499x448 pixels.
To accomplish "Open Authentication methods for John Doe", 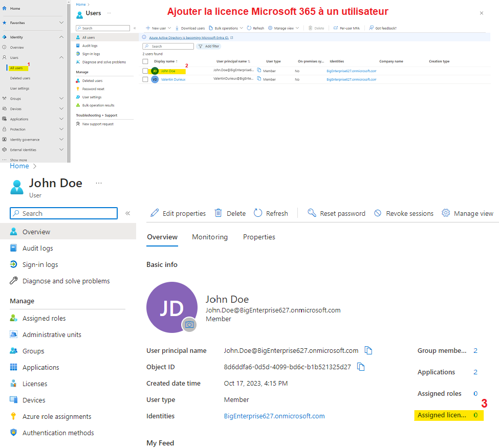I will pyautogui.click(x=58, y=433).
